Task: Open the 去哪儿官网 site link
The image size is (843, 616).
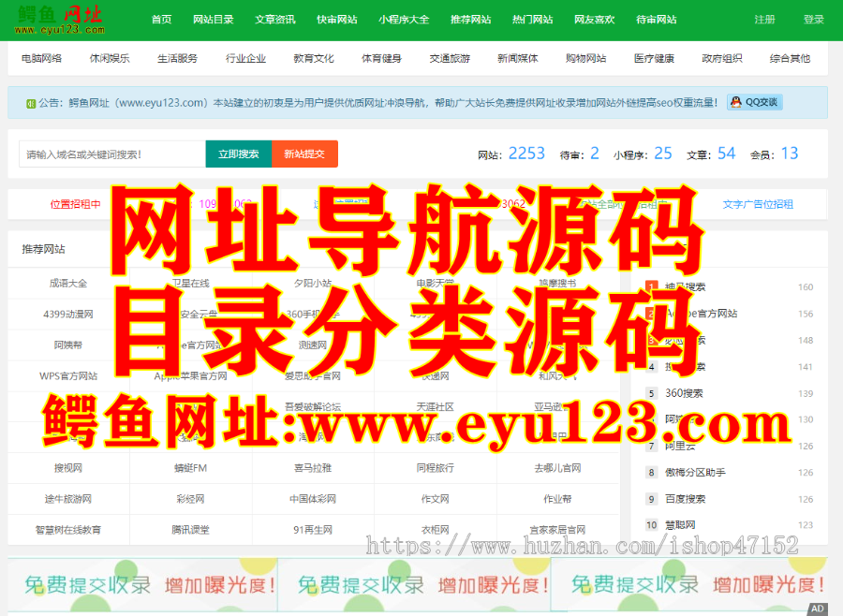Action: [557, 468]
